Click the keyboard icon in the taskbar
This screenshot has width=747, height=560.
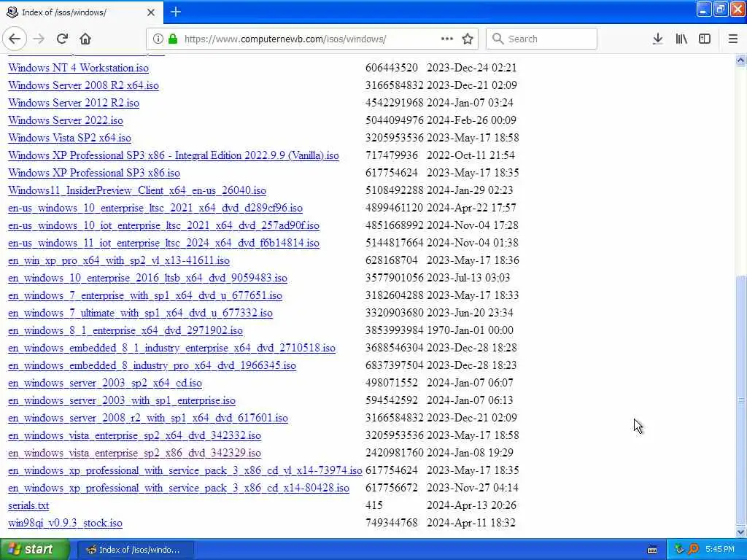point(652,550)
